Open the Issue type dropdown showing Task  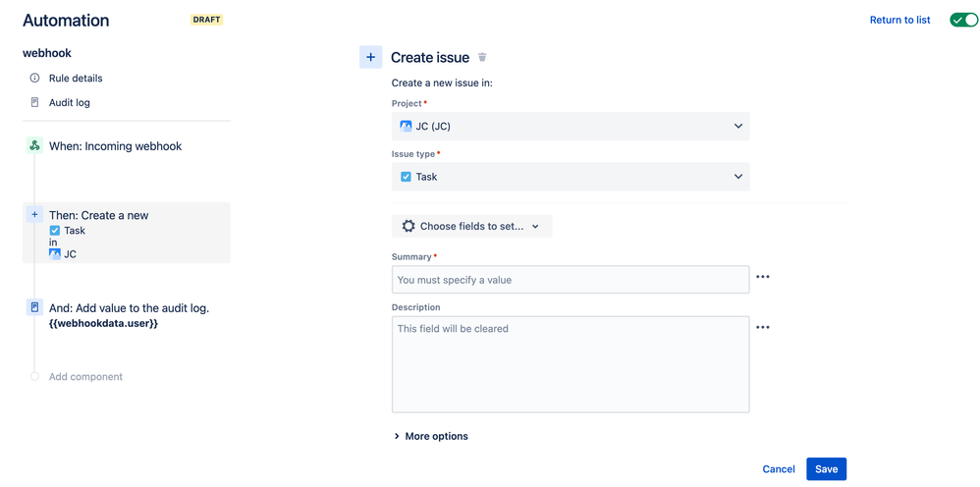[x=571, y=177]
